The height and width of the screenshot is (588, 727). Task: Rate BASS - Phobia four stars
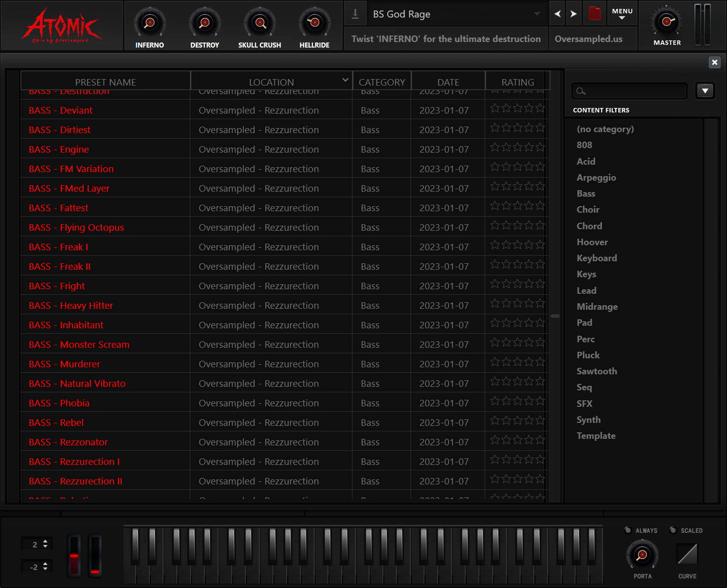tap(529, 401)
